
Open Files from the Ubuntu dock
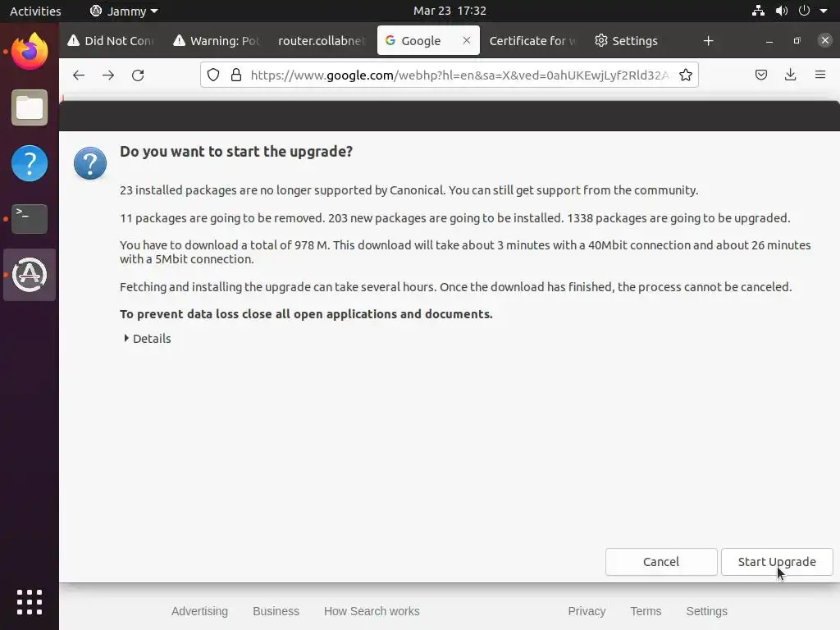pyautogui.click(x=30, y=107)
